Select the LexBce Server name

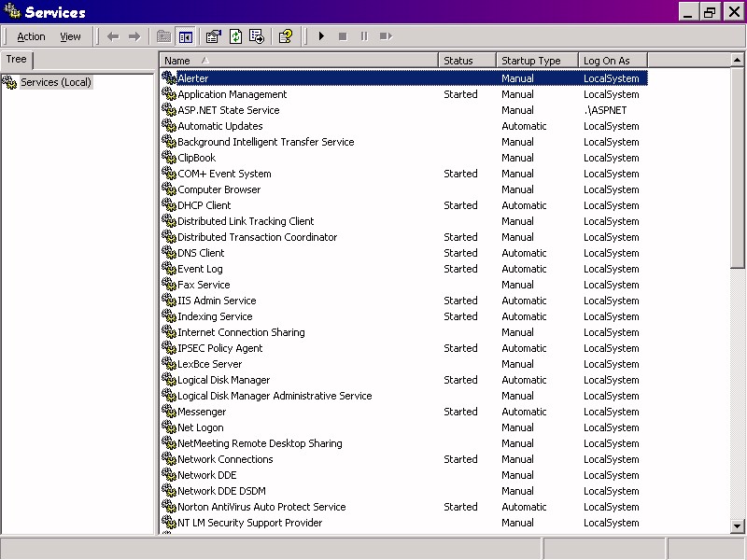click(x=209, y=364)
